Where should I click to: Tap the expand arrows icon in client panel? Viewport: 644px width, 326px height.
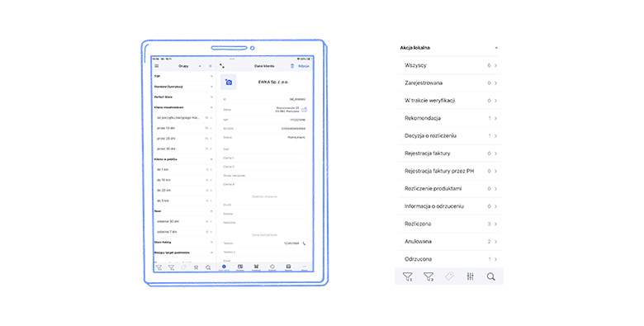[222, 66]
